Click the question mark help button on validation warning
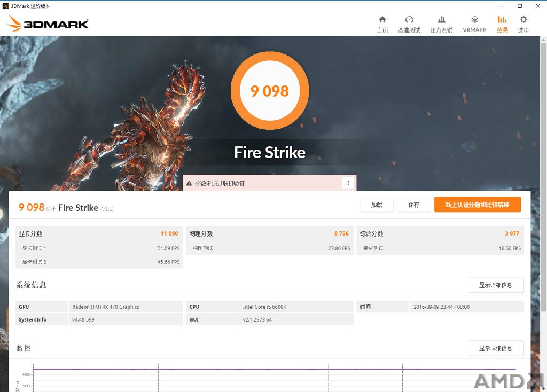Image resolution: width=547 pixels, height=392 pixels. (x=348, y=183)
